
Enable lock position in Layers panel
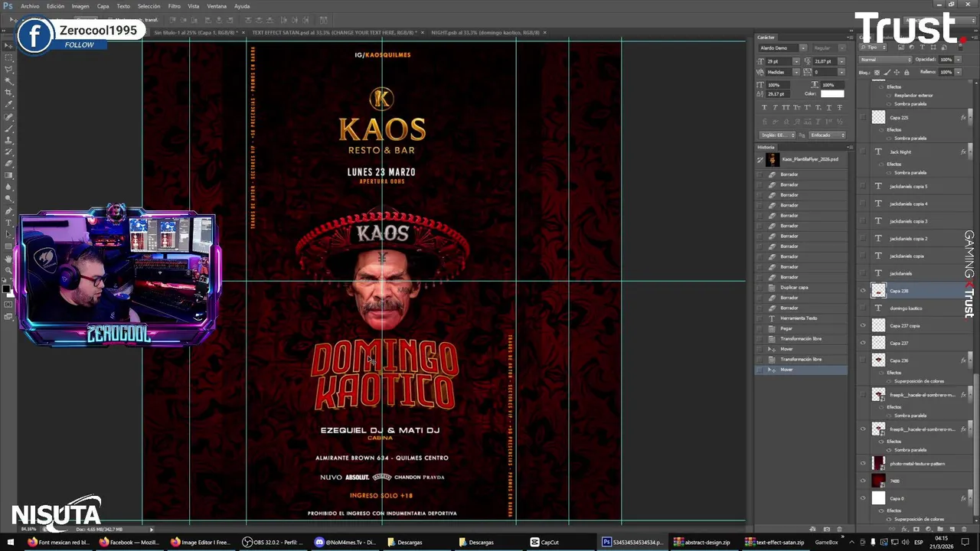coord(897,73)
